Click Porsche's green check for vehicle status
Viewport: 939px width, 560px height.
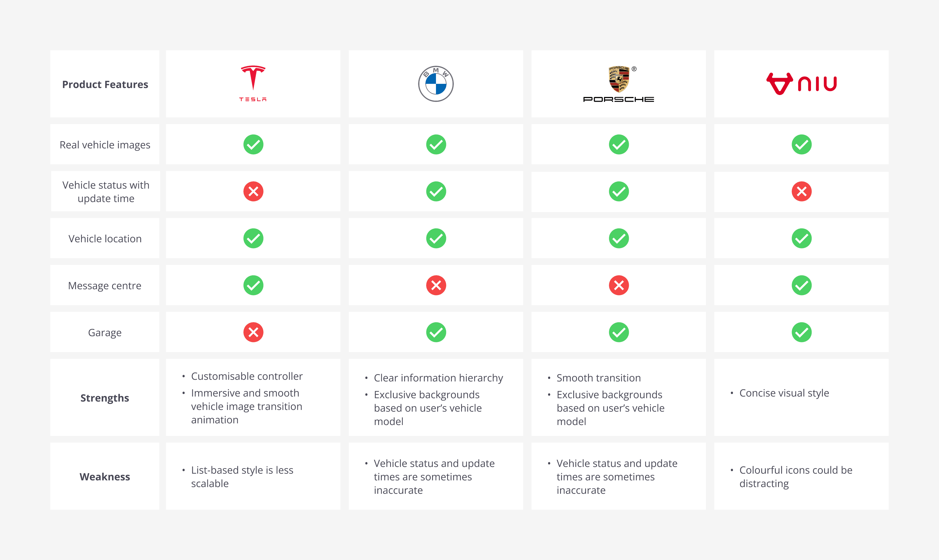pyautogui.click(x=619, y=191)
